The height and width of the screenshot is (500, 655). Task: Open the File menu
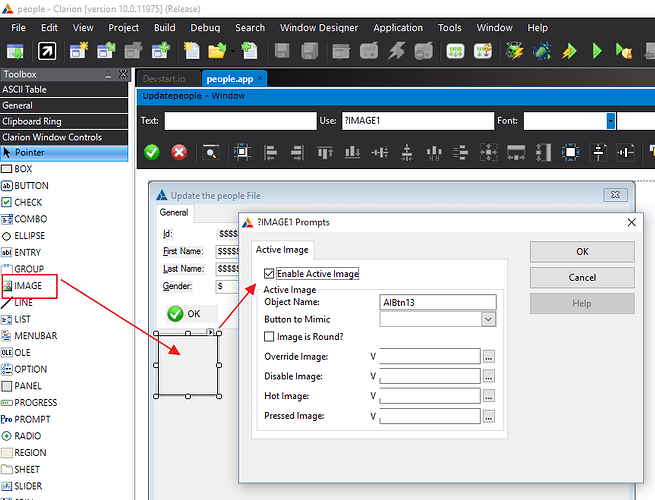[18, 28]
